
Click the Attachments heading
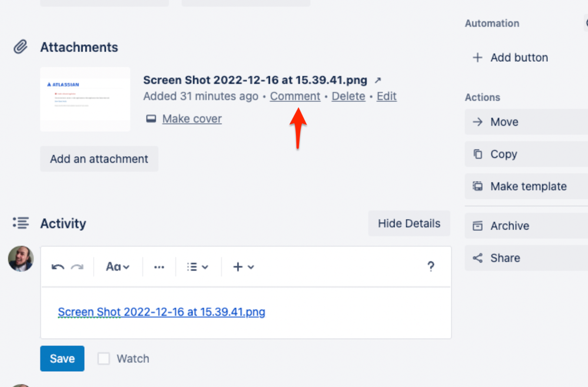click(x=79, y=47)
